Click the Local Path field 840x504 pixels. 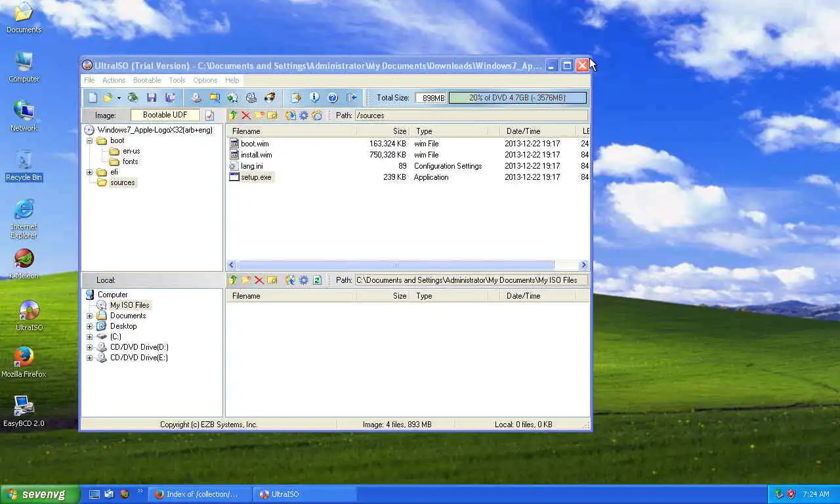pyautogui.click(x=471, y=280)
